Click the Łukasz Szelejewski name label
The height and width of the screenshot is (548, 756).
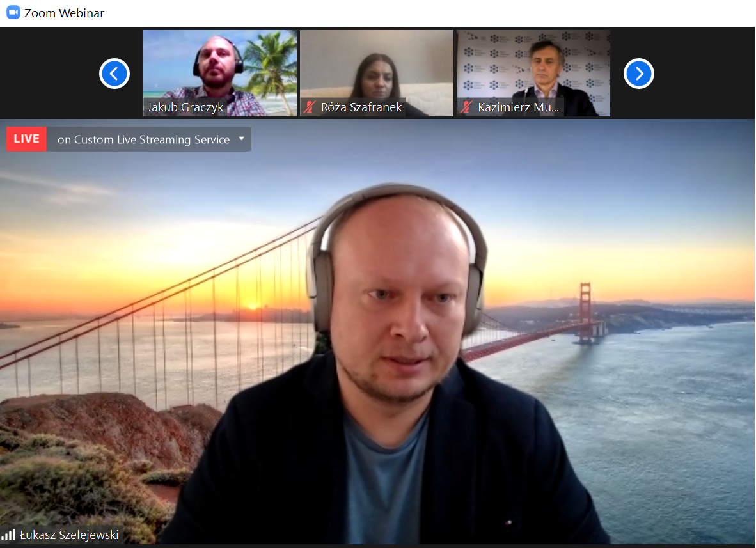[69, 535]
